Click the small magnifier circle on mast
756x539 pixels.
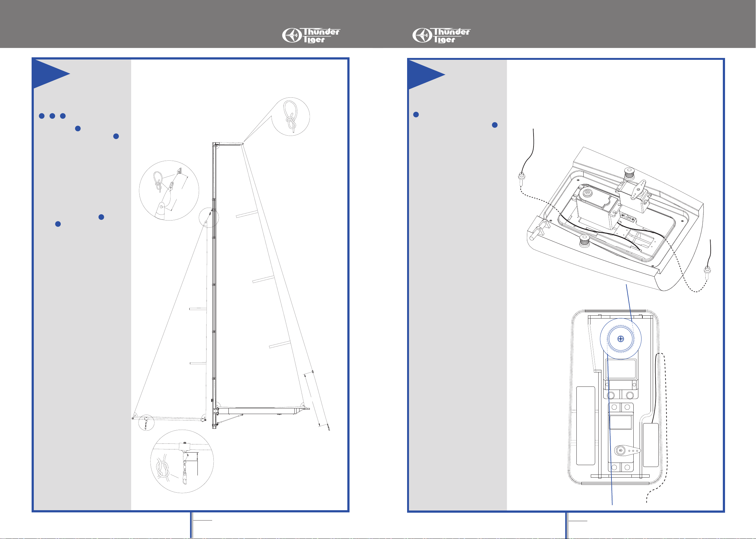point(209,218)
